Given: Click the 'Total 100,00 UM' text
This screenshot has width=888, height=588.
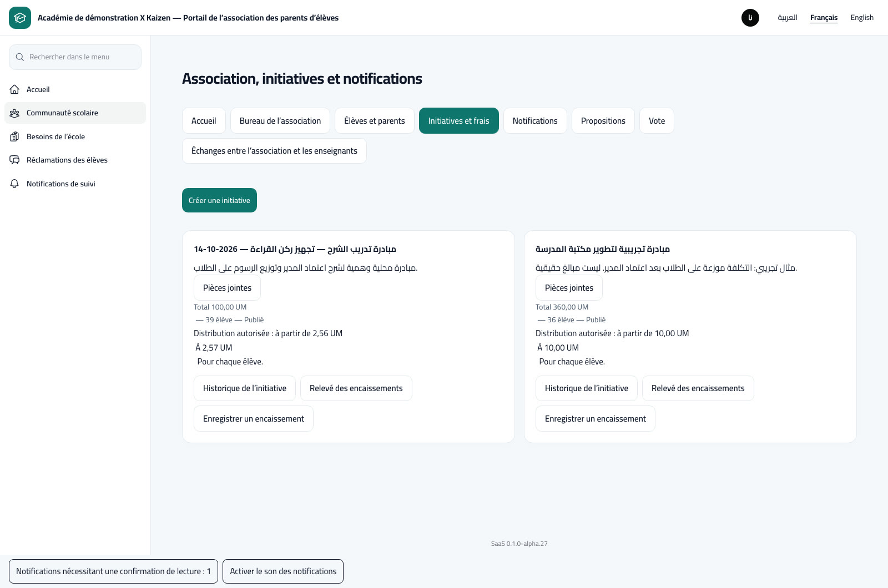Looking at the screenshot, I should click(220, 307).
